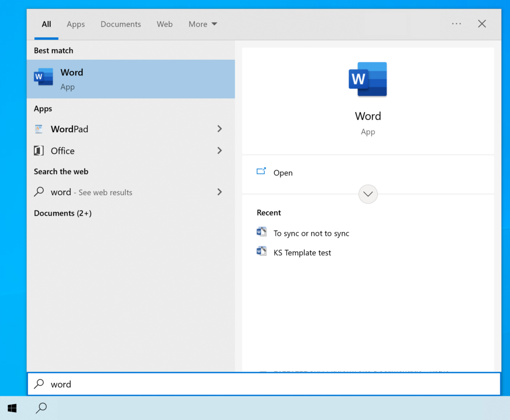Click the document icon beside KS Template test
The width and height of the screenshot is (510, 420).
tap(261, 251)
